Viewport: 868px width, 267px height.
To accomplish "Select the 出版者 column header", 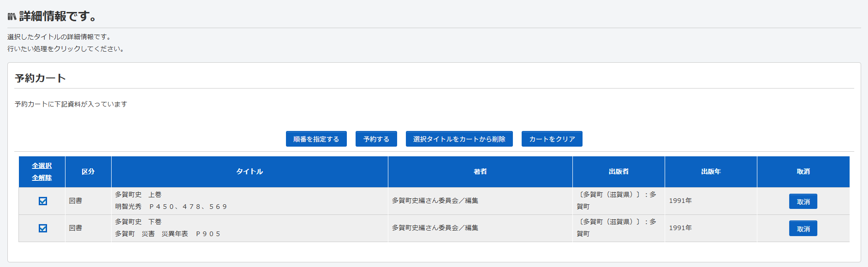I will click(x=618, y=172).
